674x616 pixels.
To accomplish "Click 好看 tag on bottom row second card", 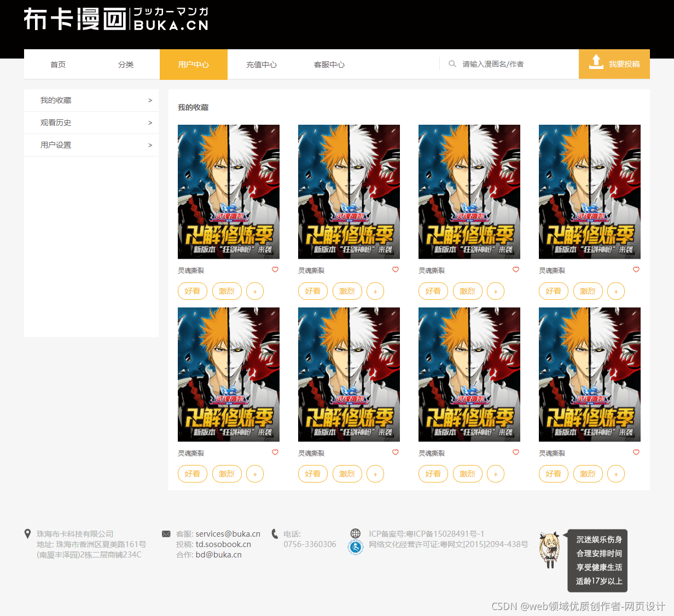I will click(313, 474).
